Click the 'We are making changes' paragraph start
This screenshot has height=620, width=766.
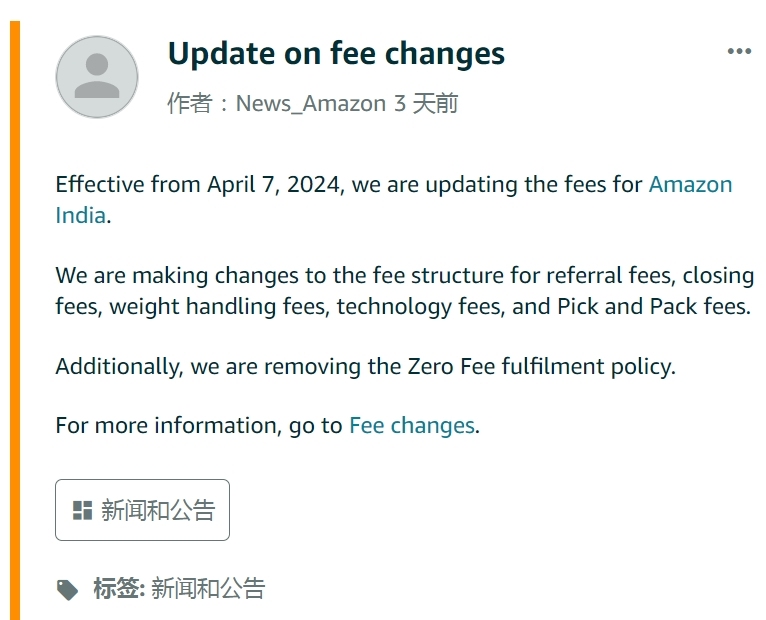pos(165,276)
